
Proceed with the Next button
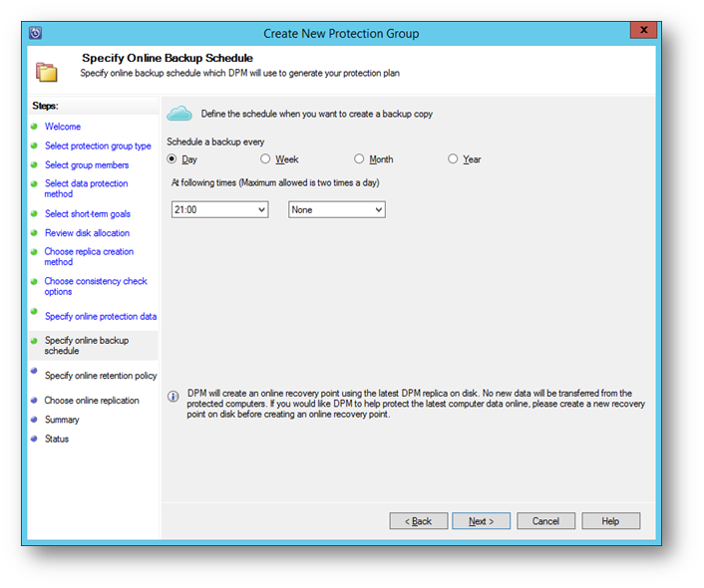click(x=481, y=521)
